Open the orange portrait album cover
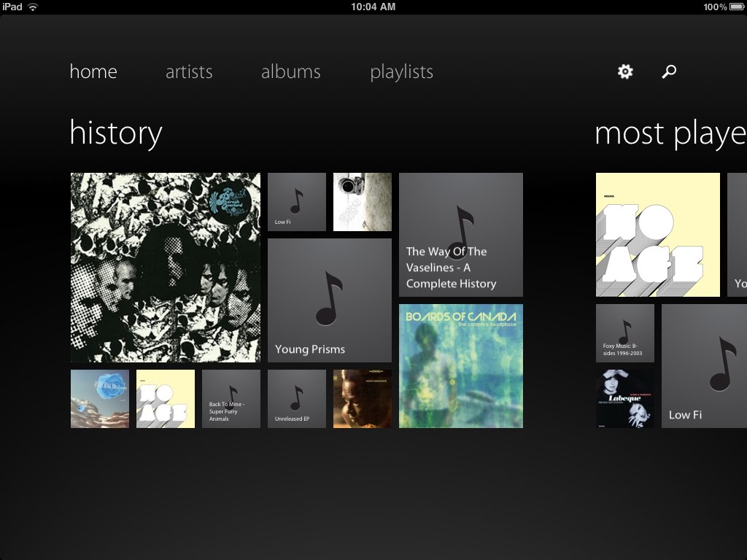Viewport: 747px width, 560px height. click(x=363, y=399)
